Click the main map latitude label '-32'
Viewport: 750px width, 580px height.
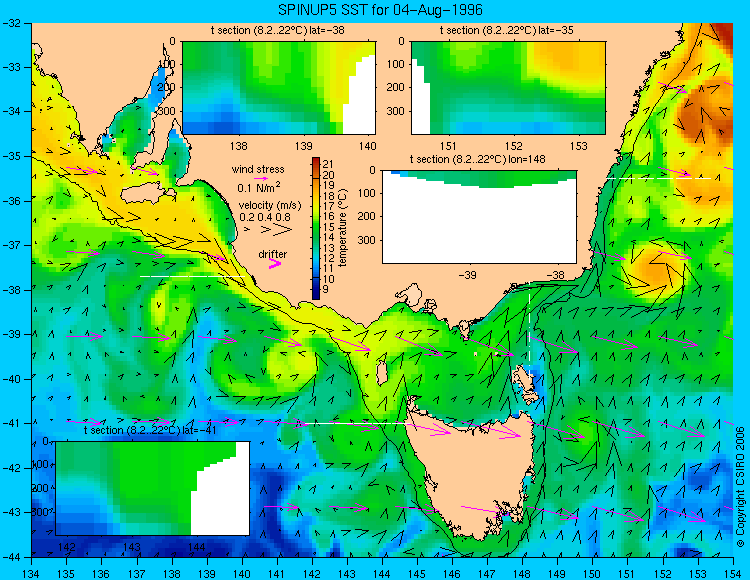11,22
